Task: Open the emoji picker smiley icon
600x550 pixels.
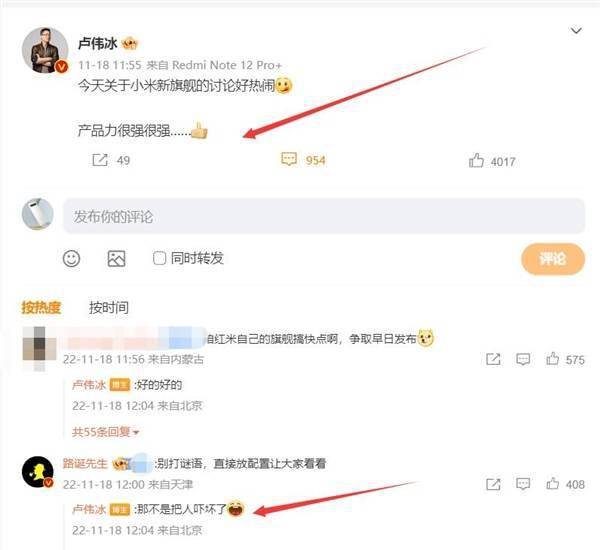Action: point(72,259)
